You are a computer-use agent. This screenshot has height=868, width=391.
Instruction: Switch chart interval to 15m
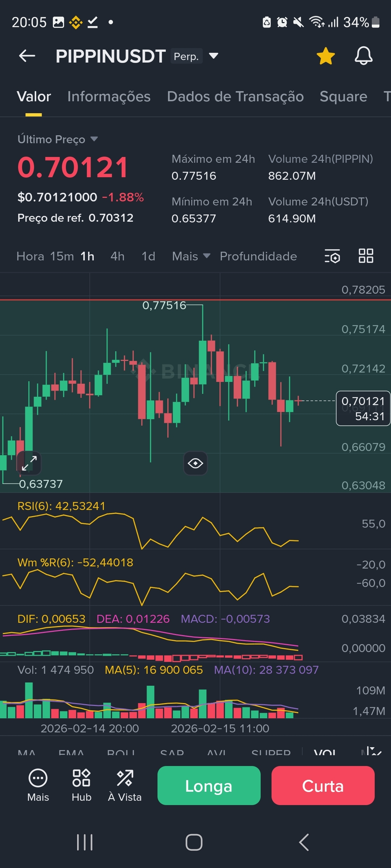(x=62, y=256)
